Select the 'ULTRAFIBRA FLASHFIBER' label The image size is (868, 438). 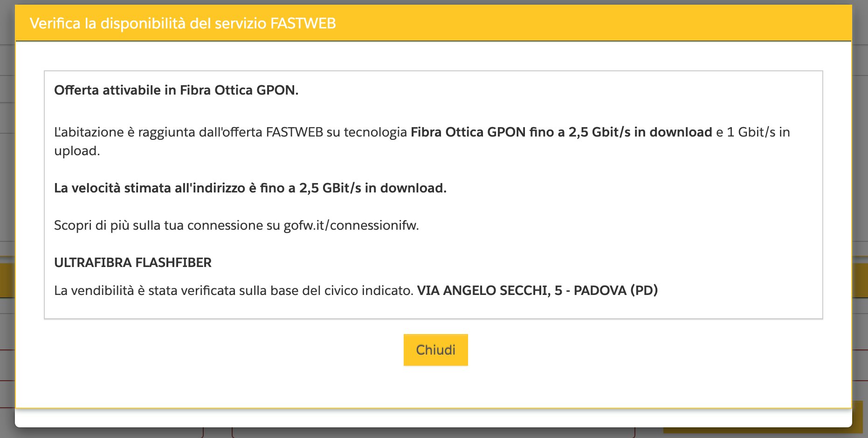tap(133, 262)
